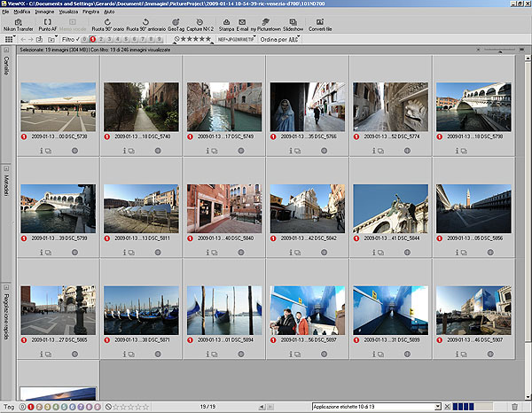
Task: Apply Tag label 1 in bottom bar
Action: pos(31,407)
